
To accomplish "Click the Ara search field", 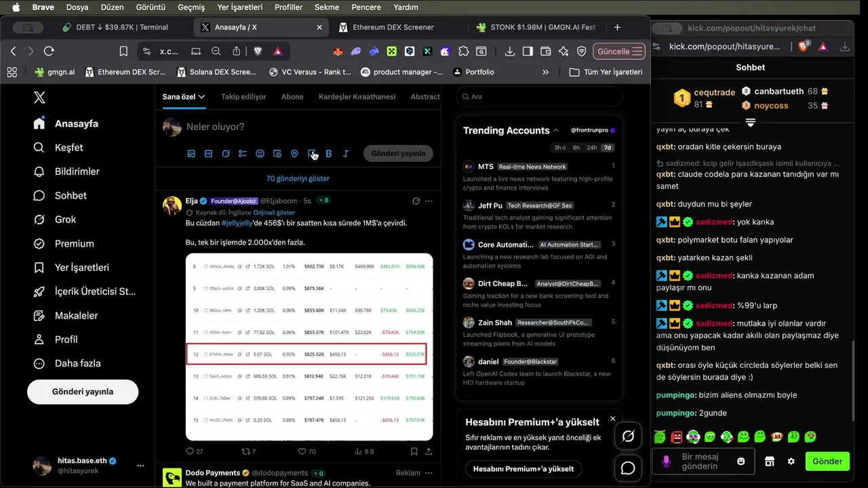I will (x=539, y=97).
